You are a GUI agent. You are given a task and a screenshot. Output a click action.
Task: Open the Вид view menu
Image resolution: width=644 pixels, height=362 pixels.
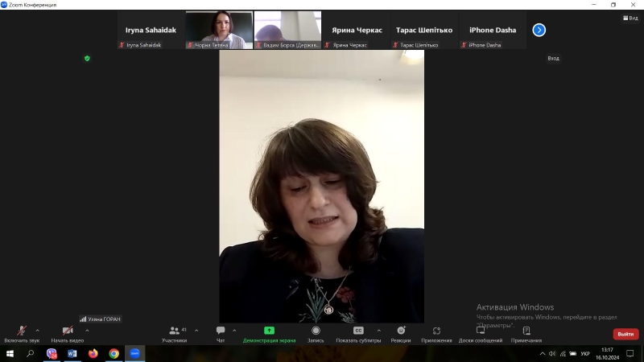coord(630,18)
